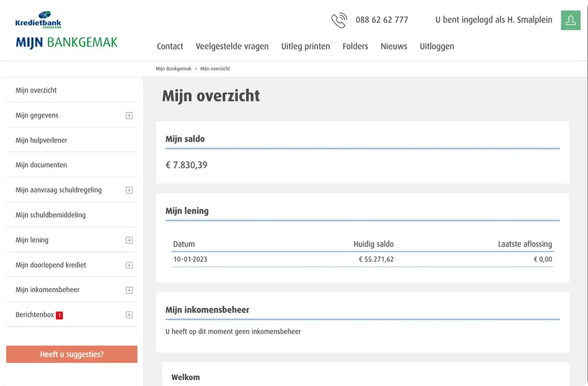Click the 'geen inkomensbeheer' message text

click(x=233, y=331)
